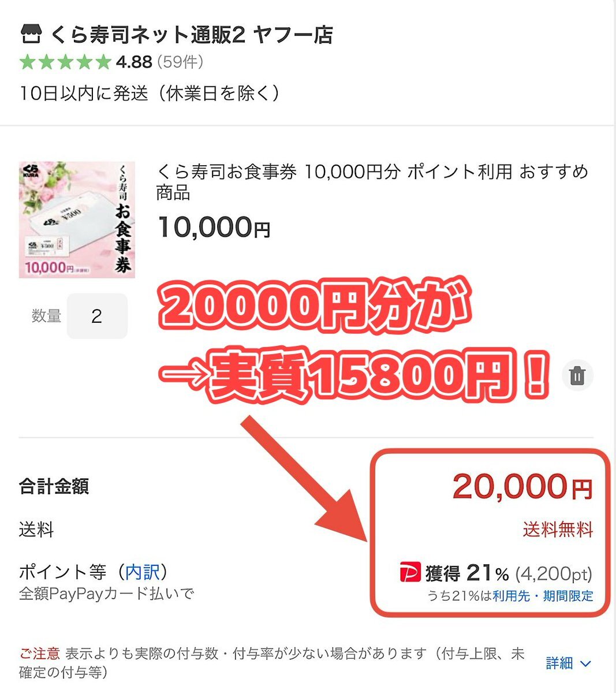Click the ご注意 caution label
Image resolution: width=616 pixels, height=693 pixels.
pos(40,654)
